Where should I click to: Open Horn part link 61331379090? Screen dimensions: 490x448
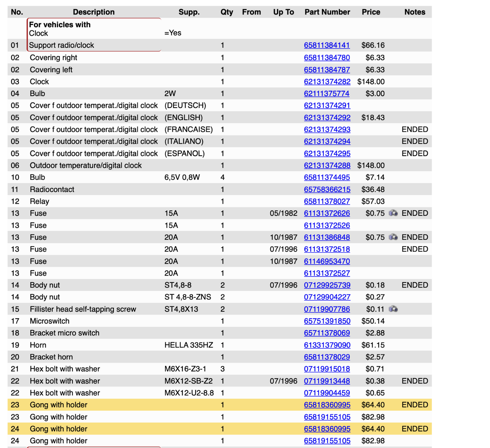pos(327,345)
